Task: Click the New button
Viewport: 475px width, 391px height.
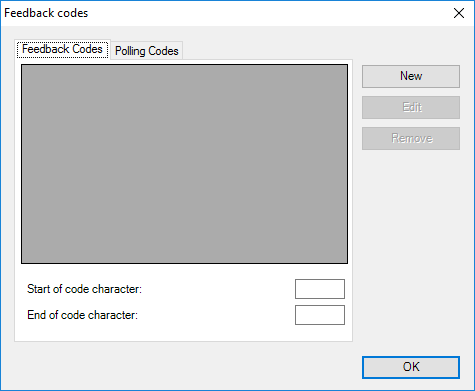Action: tap(411, 76)
